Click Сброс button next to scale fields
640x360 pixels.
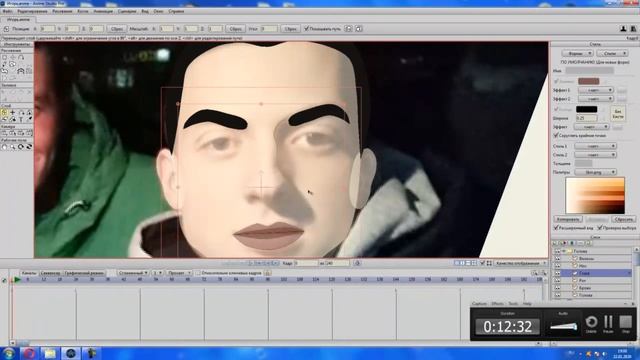[x=236, y=29]
